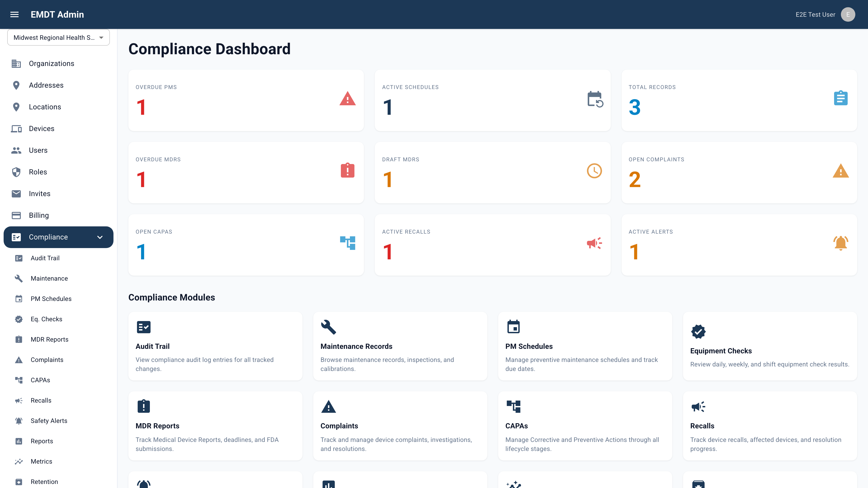
Task: Click the Reports chart icon in sidebar
Action: [x=19, y=441]
